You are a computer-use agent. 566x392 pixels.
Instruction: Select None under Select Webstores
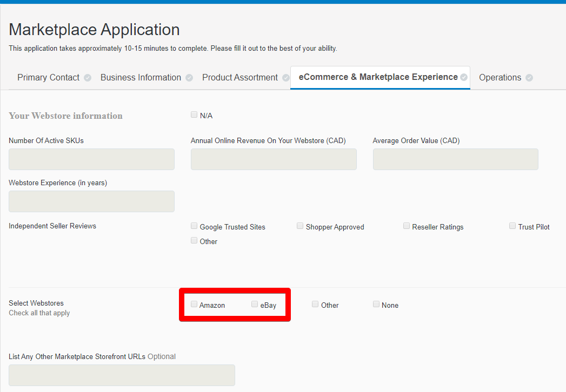coord(376,303)
